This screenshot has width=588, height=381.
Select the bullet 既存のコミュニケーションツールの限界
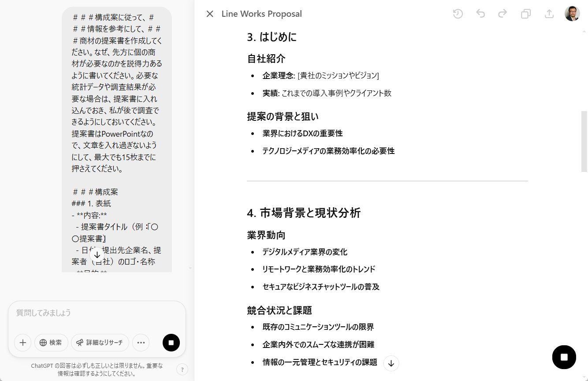pyautogui.click(x=318, y=327)
